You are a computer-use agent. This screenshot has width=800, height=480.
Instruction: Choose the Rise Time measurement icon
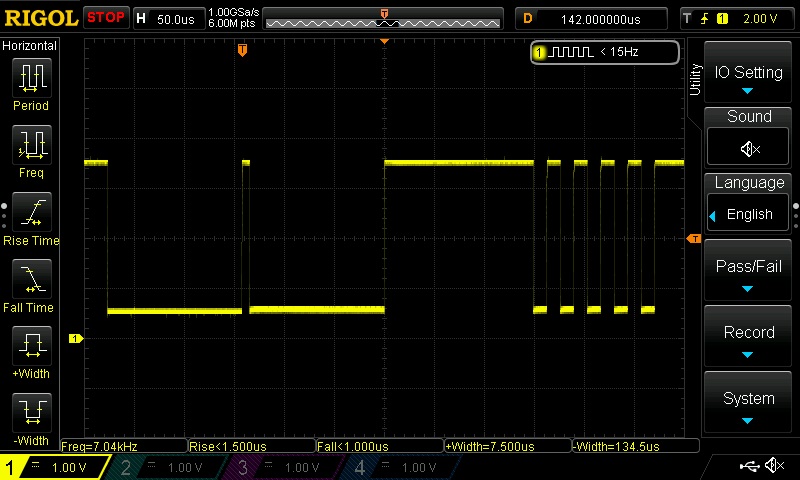31,213
